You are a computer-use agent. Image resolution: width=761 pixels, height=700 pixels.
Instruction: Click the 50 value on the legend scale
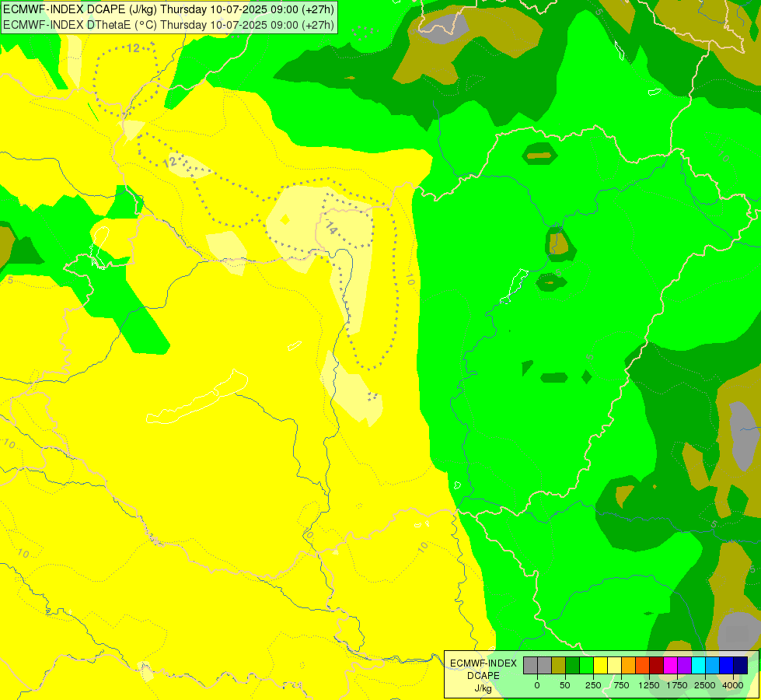[x=565, y=685]
